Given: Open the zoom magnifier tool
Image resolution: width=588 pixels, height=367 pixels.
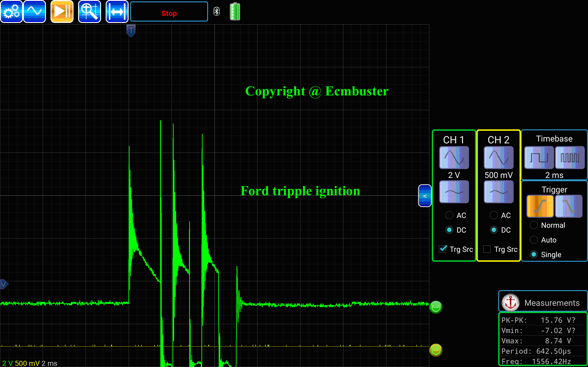Looking at the screenshot, I should click(x=89, y=11).
